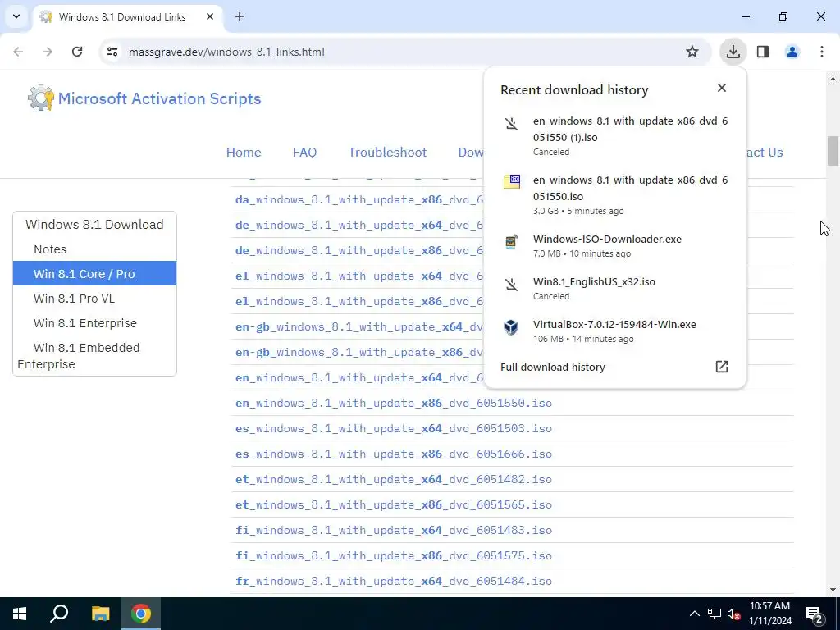Open the notification center icon
840x630 pixels.
point(815,614)
